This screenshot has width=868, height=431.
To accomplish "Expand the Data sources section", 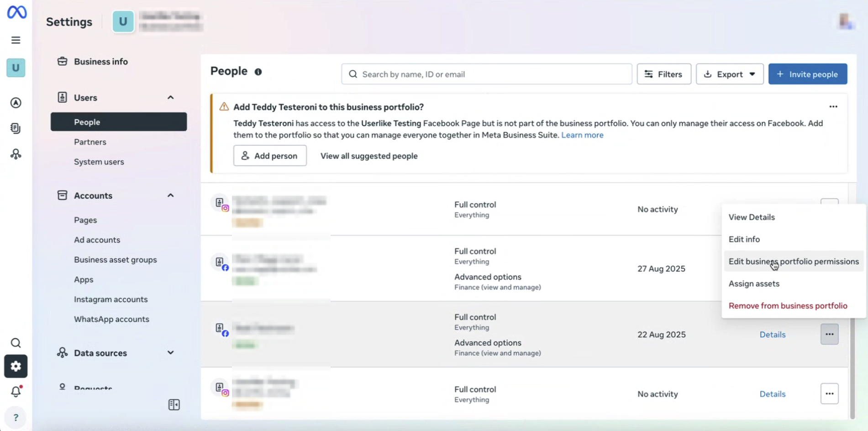I will pyautogui.click(x=170, y=353).
